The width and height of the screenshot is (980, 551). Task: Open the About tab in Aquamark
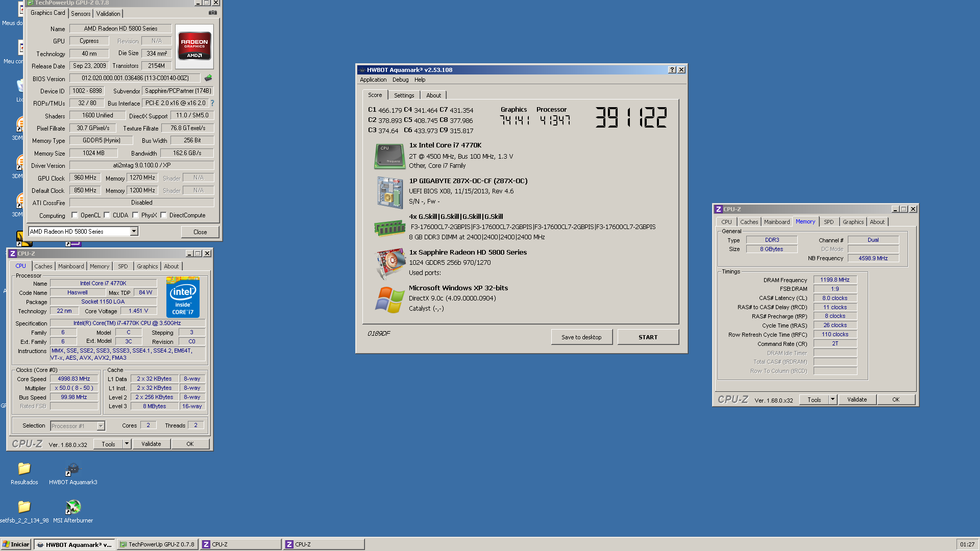tap(433, 95)
